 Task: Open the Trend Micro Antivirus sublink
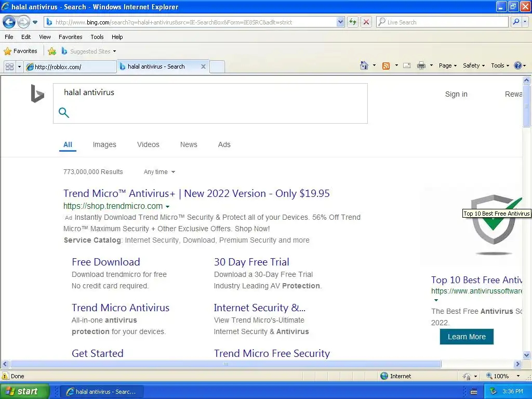pyautogui.click(x=121, y=308)
